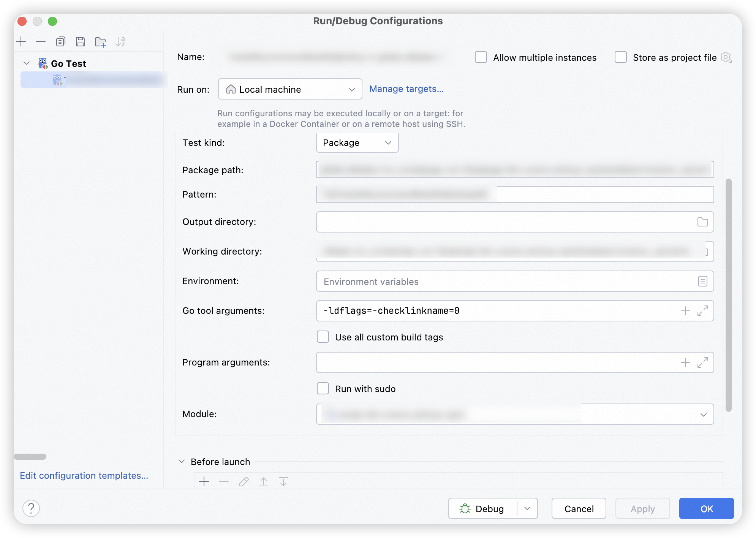
Task: Open the Run on Local machine dropdown
Action: pos(290,89)
